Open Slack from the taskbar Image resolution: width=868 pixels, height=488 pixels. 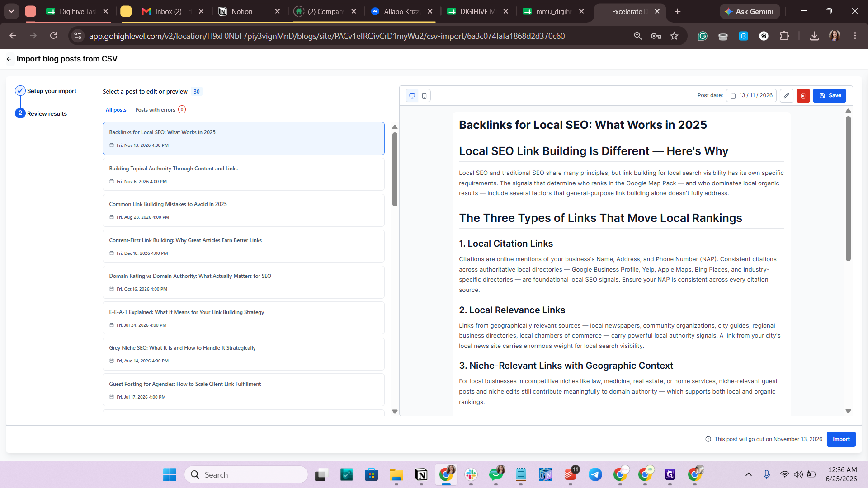pyautogui.click(x=471, y=474)
